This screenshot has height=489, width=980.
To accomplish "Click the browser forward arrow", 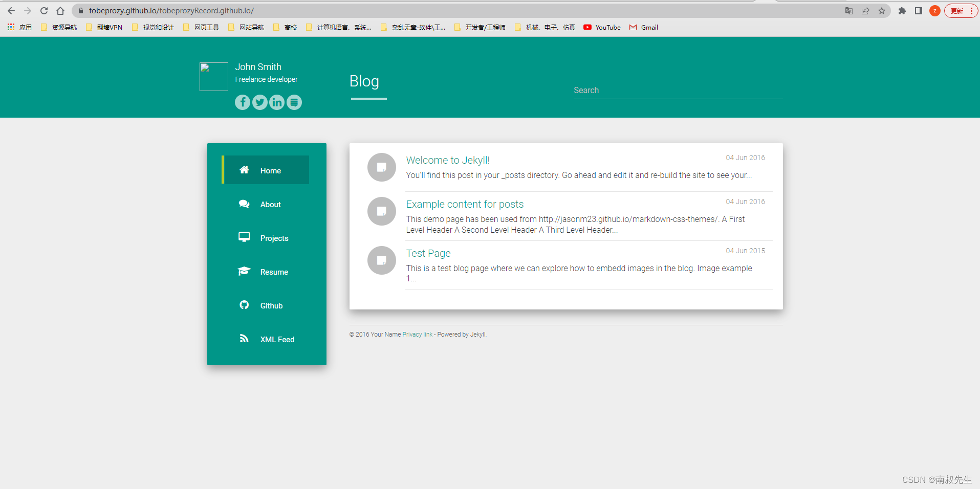I will [x=28, y=11].
